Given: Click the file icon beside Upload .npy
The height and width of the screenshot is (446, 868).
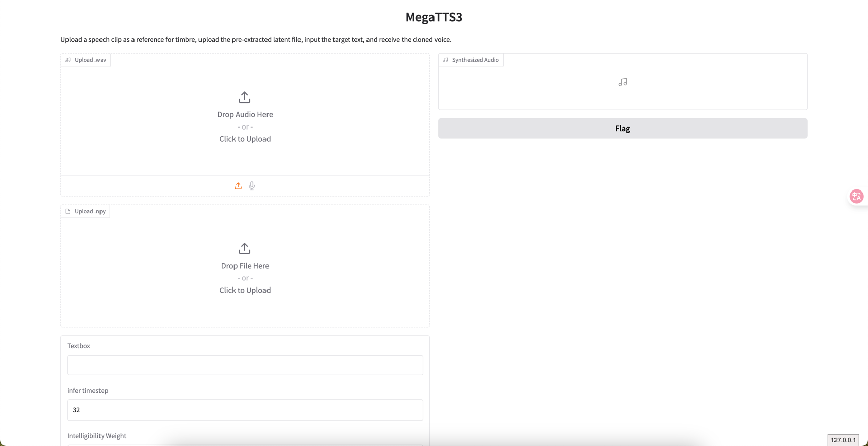Looking at the screenshot, I should click(x=68, y=211).
